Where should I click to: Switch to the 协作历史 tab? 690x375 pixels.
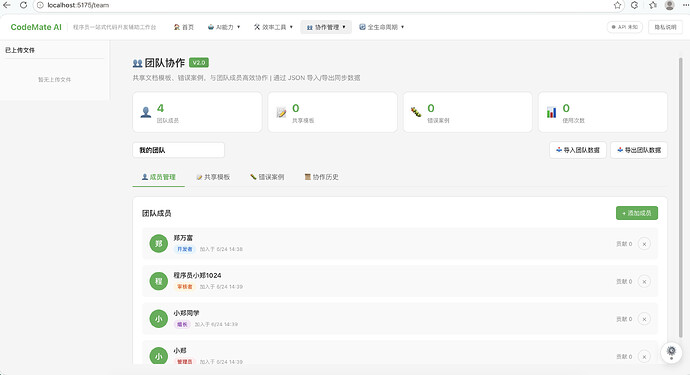coord(322,177)
